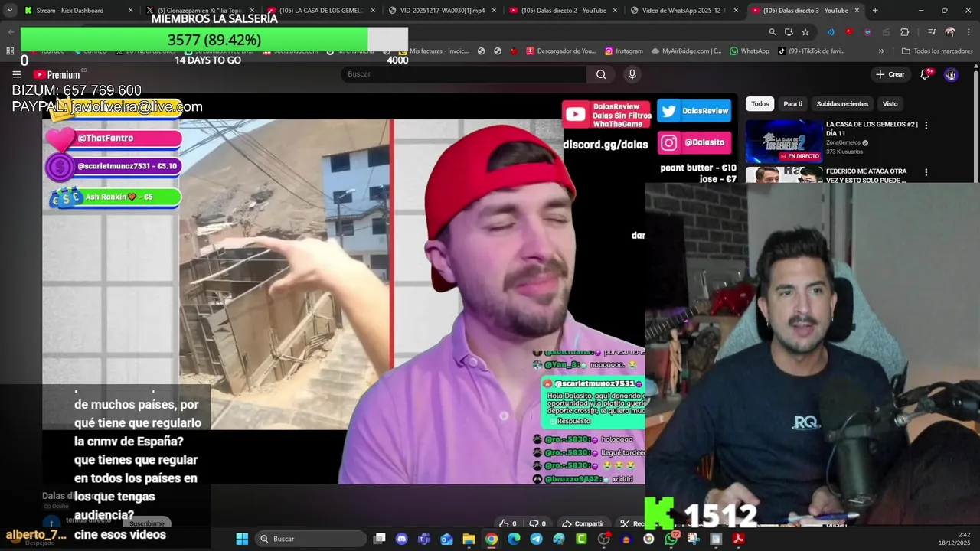Open the YouTube account avatar menu
Image resolution: width=980 pixels, height=551 pixels.
click(x=951, y=74)
